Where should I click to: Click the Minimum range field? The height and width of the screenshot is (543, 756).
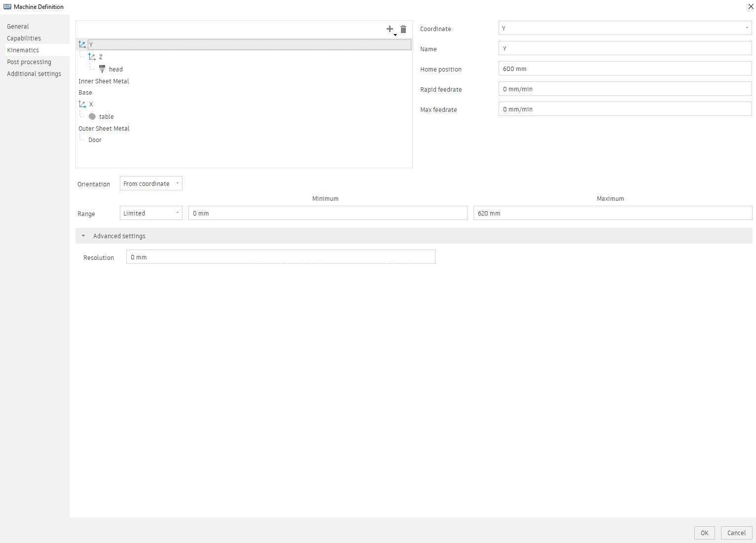point(327,213)
